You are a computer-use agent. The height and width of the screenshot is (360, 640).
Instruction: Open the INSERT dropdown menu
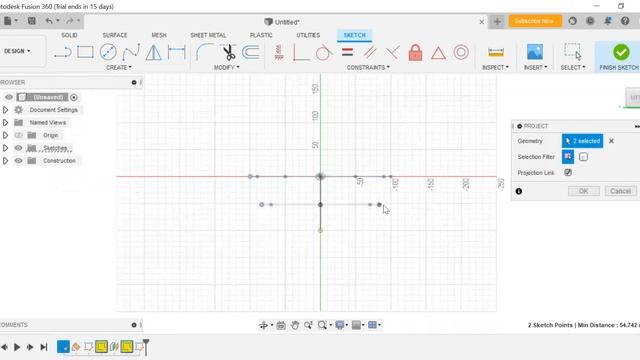(536, 67)
